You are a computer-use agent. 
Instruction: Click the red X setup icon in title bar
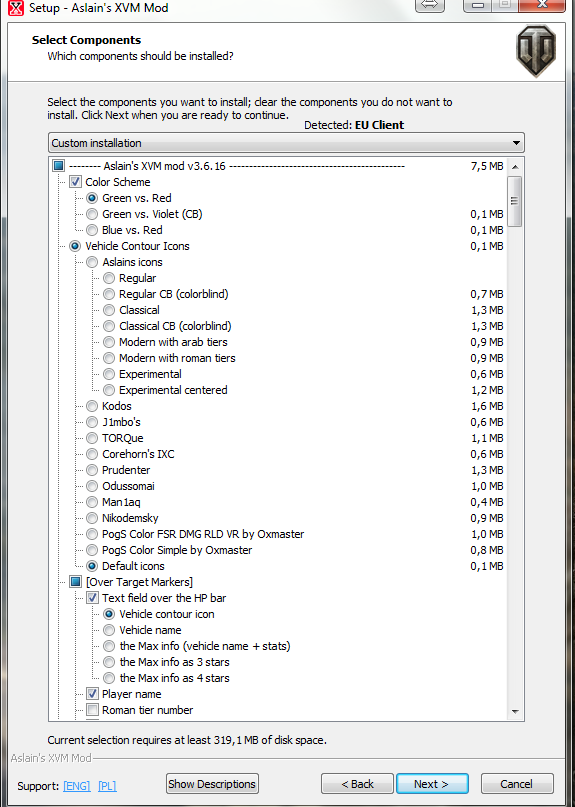tap(16, 7)
